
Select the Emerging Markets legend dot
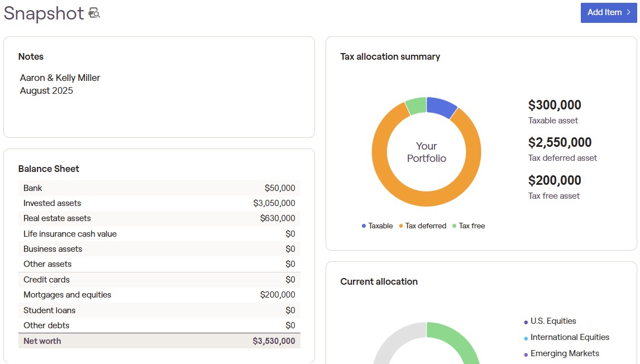pos(526,355)
